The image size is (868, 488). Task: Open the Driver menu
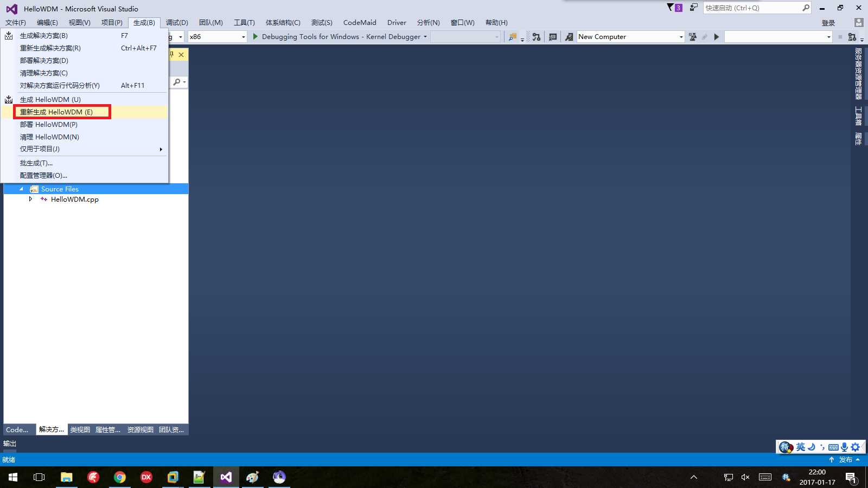397,23
